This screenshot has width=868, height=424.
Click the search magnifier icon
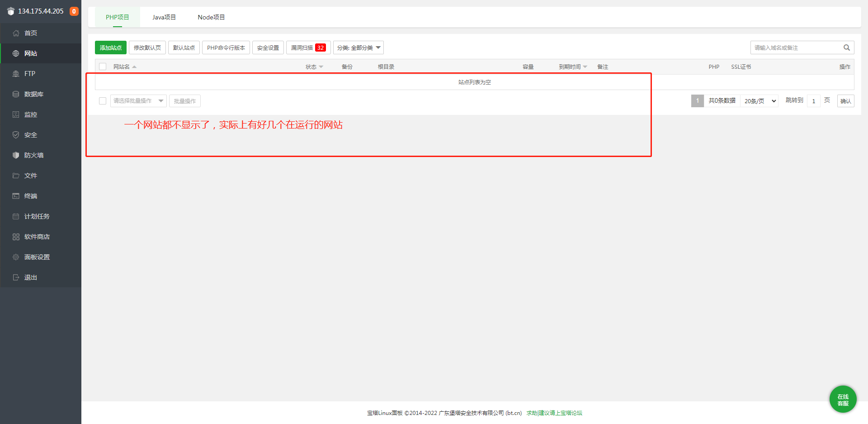[x=847, y=48]
